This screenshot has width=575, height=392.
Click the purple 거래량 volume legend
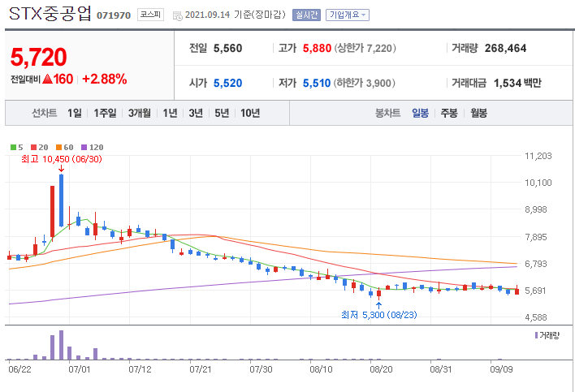click(547, 335)
